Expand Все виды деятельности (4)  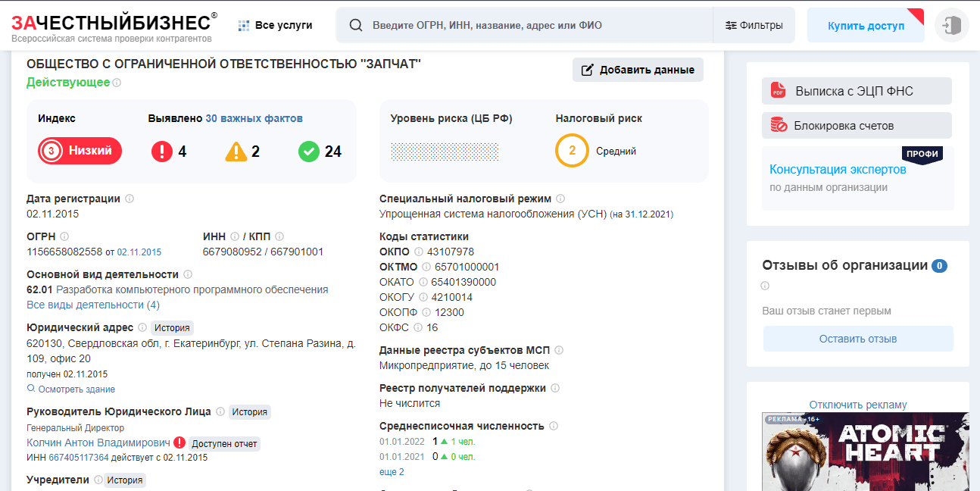pyautogui.click(x=93, y=305)
